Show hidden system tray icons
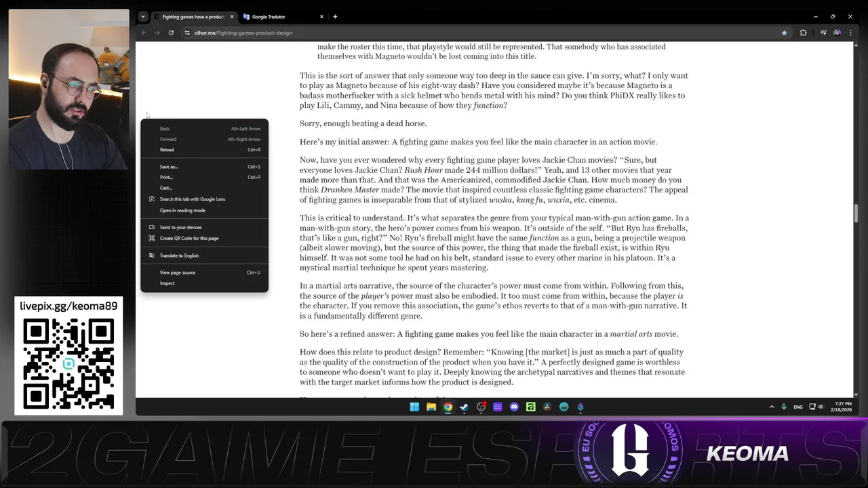868x488 pixels. pos(772,407)
